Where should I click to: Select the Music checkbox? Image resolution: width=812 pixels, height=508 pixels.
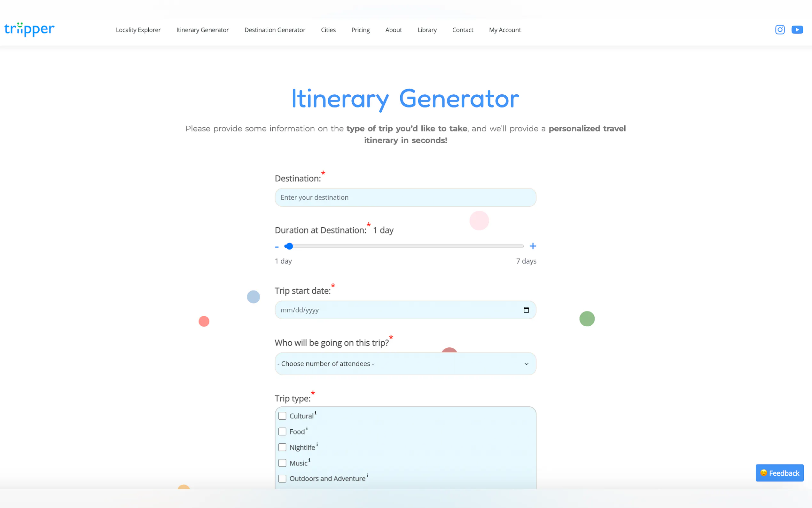[x=282, y=463]
